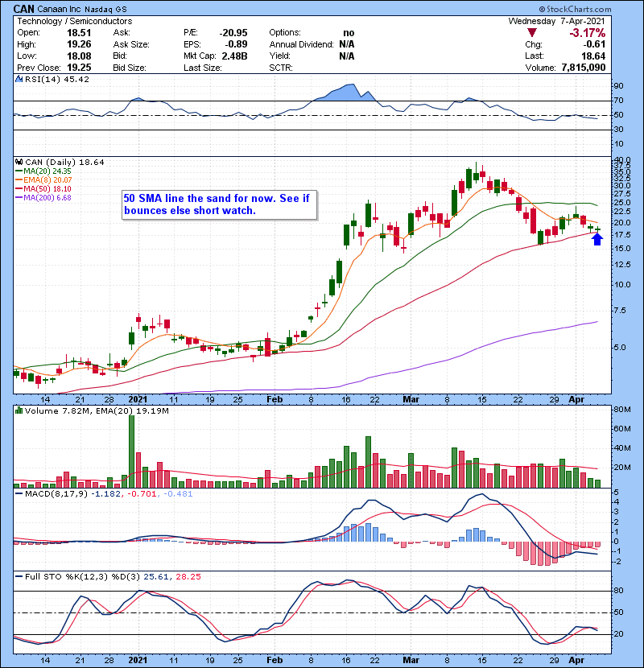Screen dimensions: 644x668
Task: Click the copyright symbol before StockCharts.com
Action: pyautogui.click(x=542, y=9)
